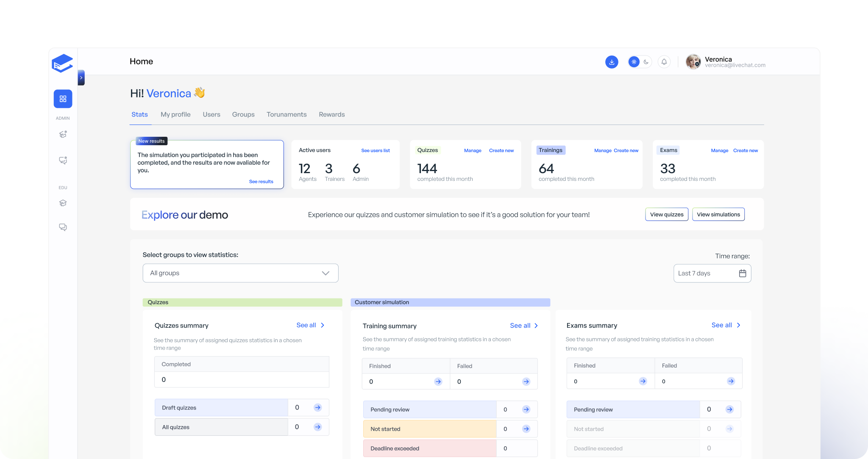This screenshot has height=459, width=868.
Task: Click the View quizzes button
Action: [x=667, y=214]
